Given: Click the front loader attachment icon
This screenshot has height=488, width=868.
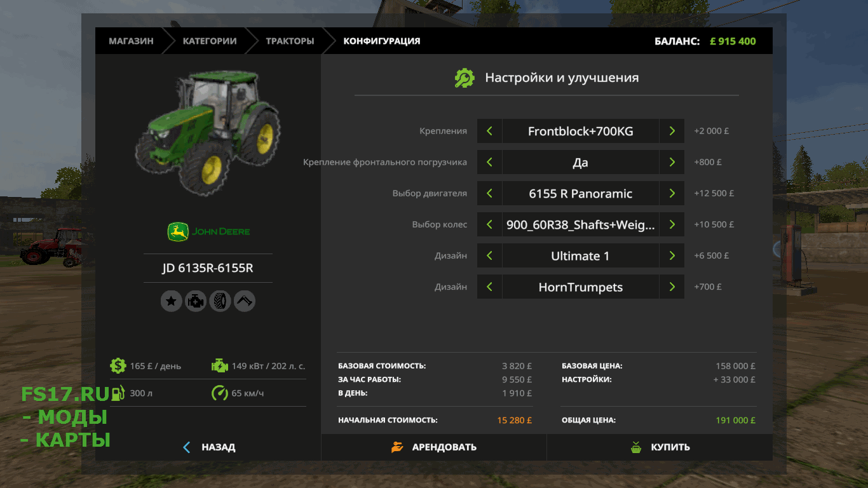Looking at the screenshot, I should (x=245, y=301).
